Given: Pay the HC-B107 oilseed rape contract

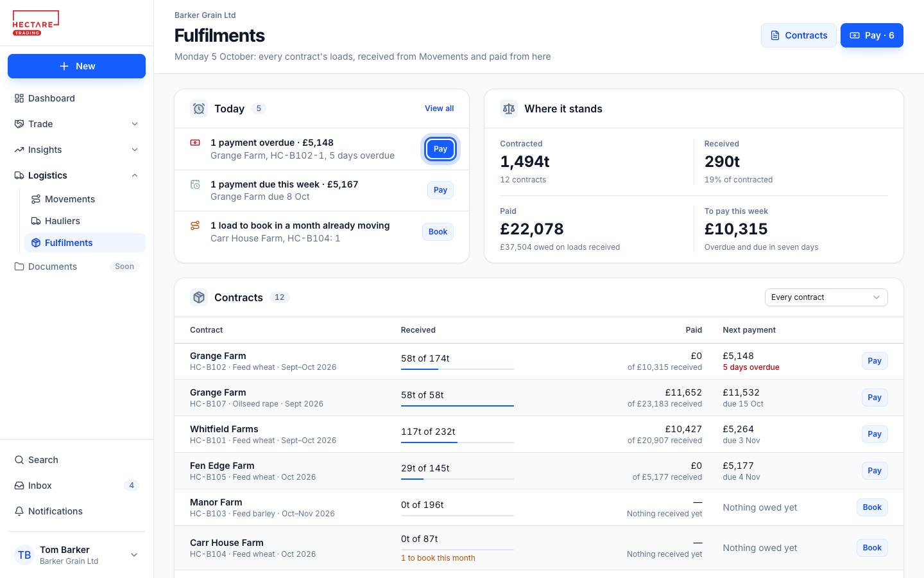Looking at the screenshot, I should click(875, 398).
